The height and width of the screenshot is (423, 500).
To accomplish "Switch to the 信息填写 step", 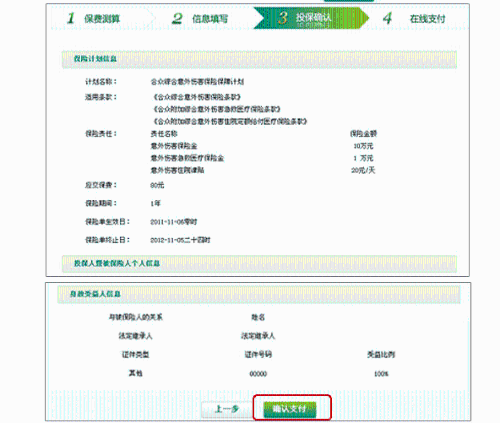I will pyautogui.click(x=210, y=19).
